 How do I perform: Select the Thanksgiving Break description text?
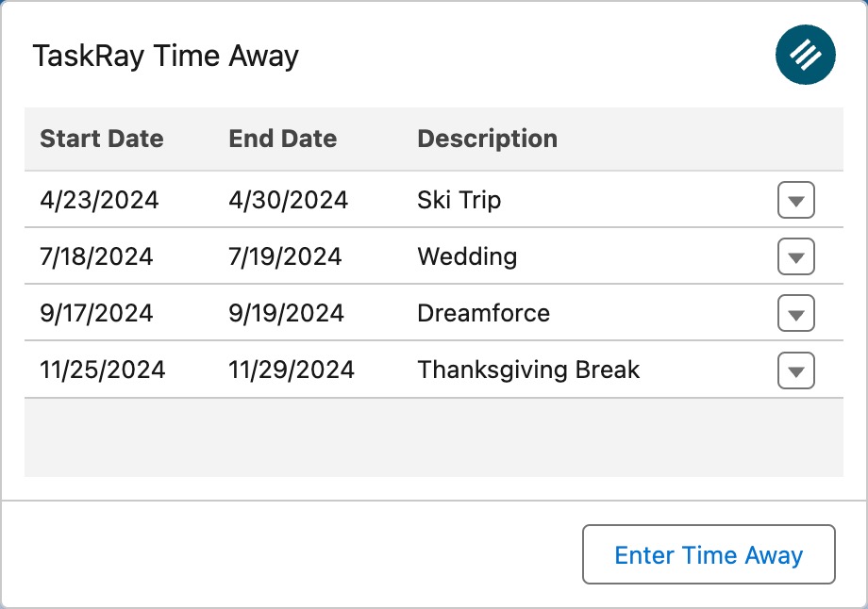[527, 370]
